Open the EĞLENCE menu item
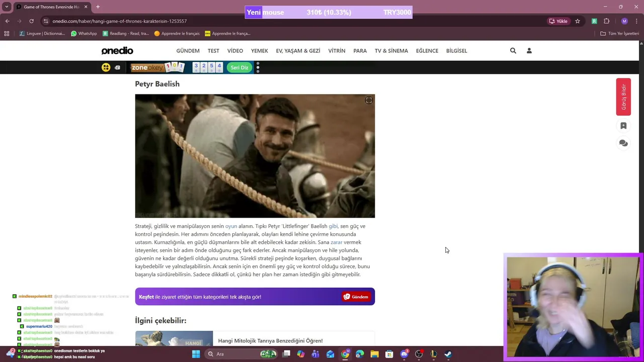Viewport: 644px width, 362px height. 427,51
